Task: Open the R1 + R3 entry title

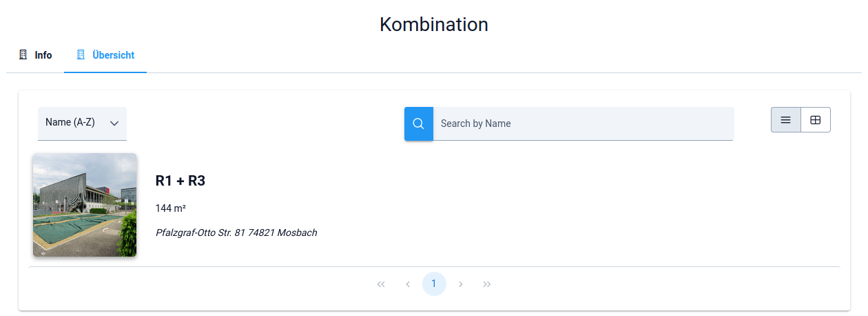Action: click(180, 181)
